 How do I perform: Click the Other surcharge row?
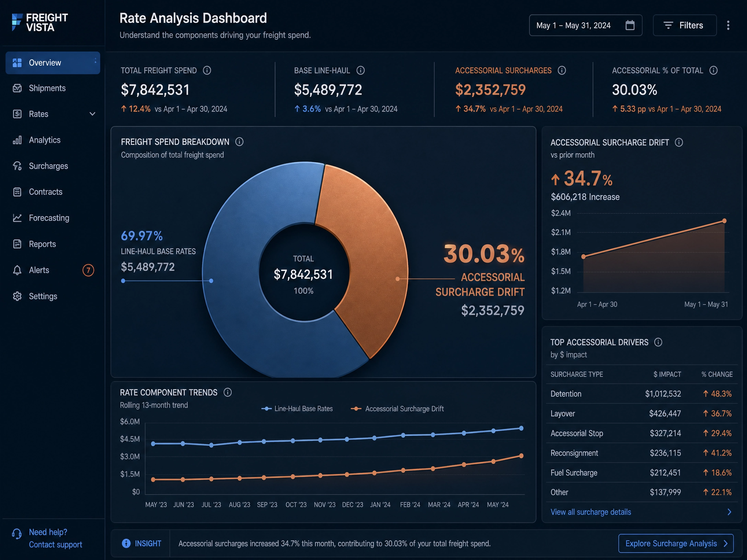tap(641, 492)
